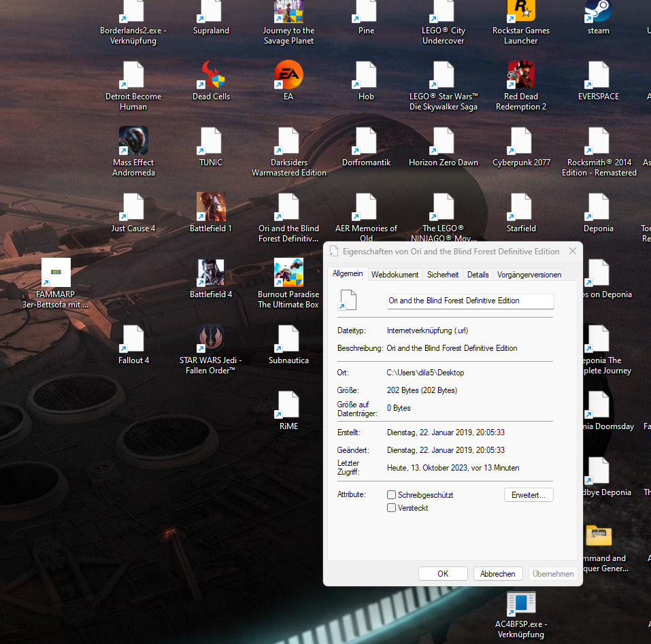
Task: Select the EA desktop shortcut icon
Action: tap(288, 75)
